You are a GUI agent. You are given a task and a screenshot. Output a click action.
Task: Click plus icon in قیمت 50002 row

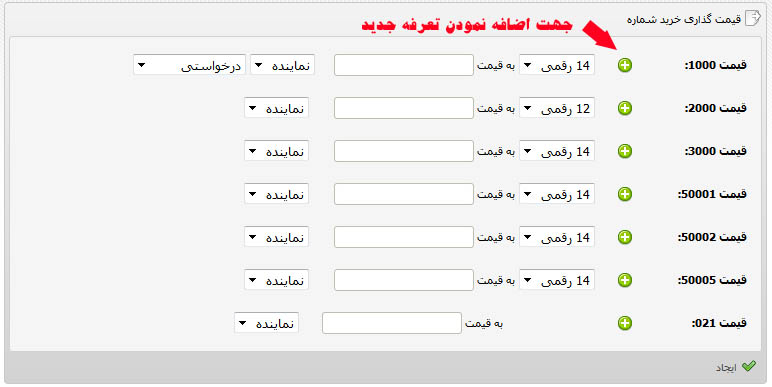tap(625, 237)
